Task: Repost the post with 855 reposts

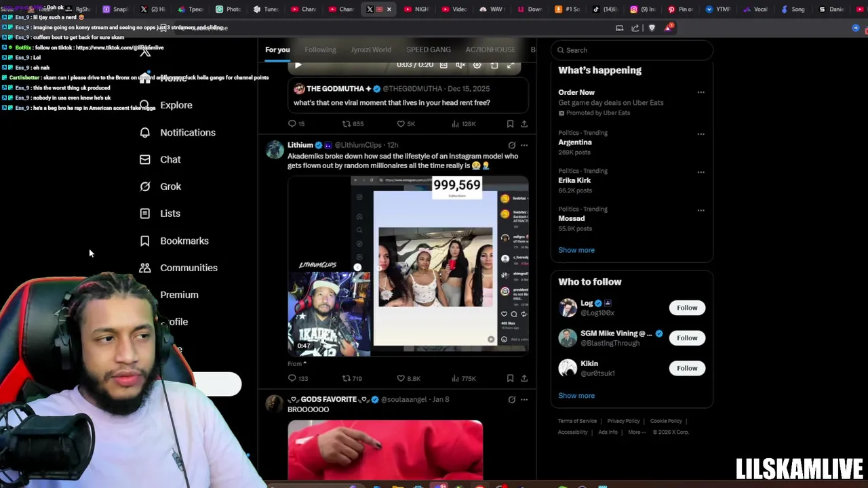Action: point(353,124)
